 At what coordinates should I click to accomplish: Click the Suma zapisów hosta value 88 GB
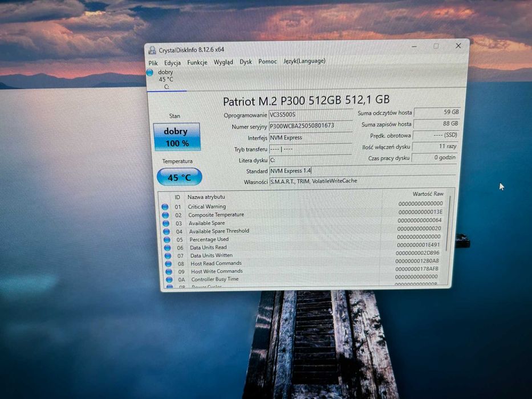pyautogui.click(x=436, y=124)
